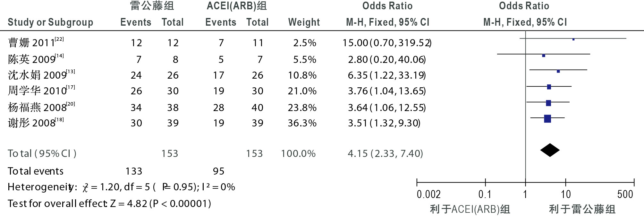This screenshot has height=216, width=644.
Task: Click the blue square for 陈英 2009
Action: coord(543,56)
